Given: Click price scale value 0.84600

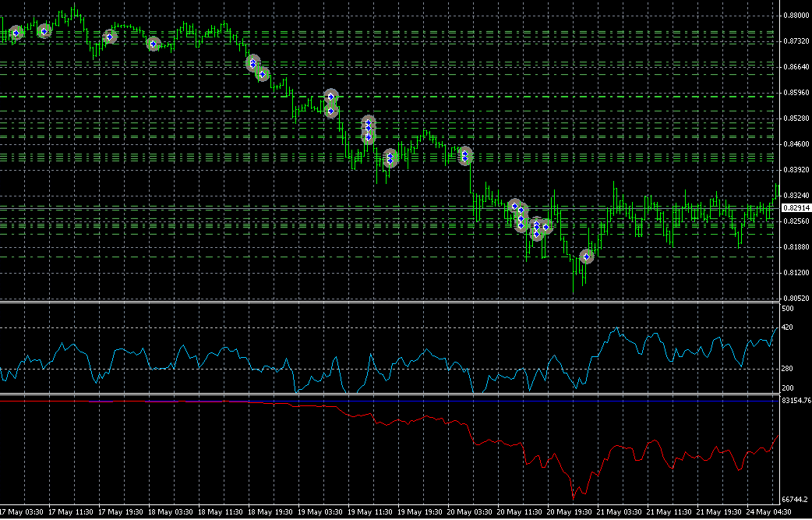Looking at the screenshot, I should point(796,144).
